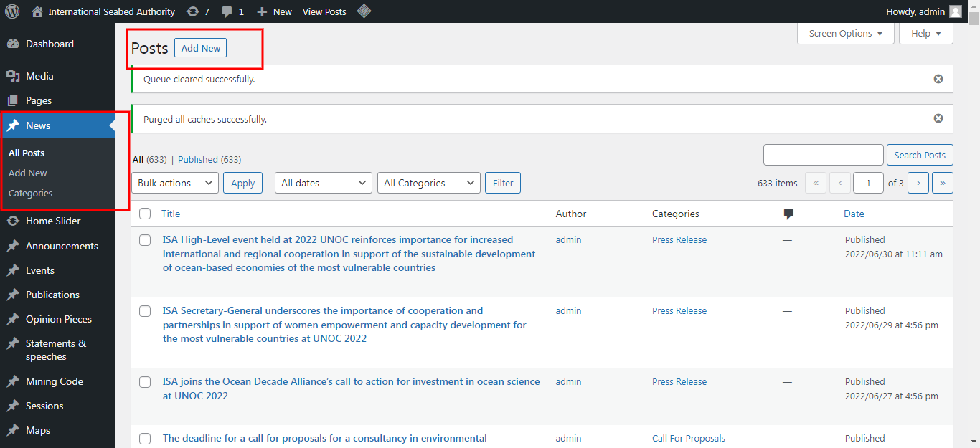980x448 pixels.
Task: Click Howdy, admin account text
Action: click(x=915, y=11)
